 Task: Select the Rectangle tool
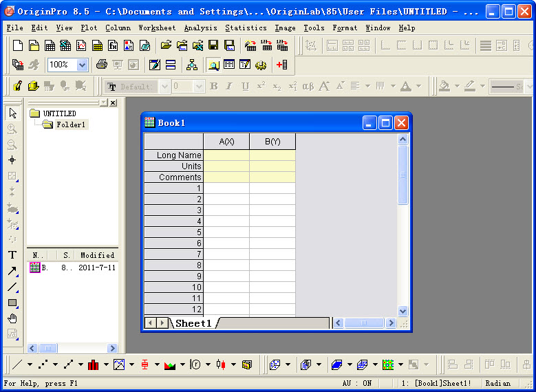[x=12, y=303]
